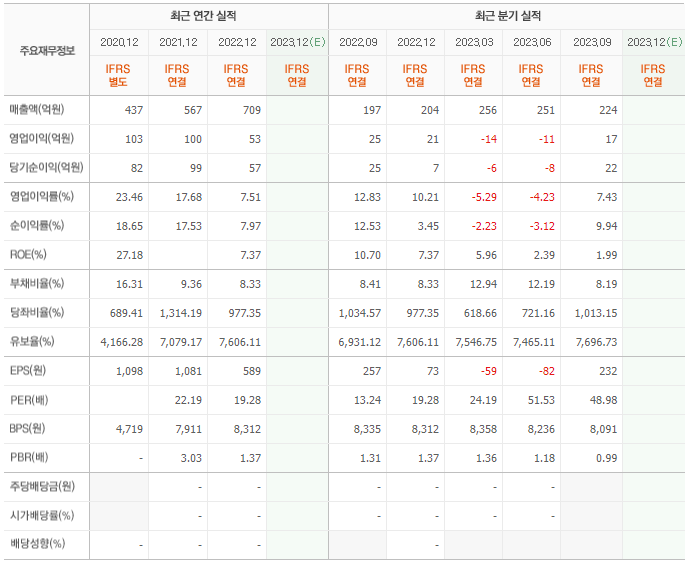The image size is (695, 565).
Task: Click sales value 567 for 2021.12
Action: click(x=193, y=110)
